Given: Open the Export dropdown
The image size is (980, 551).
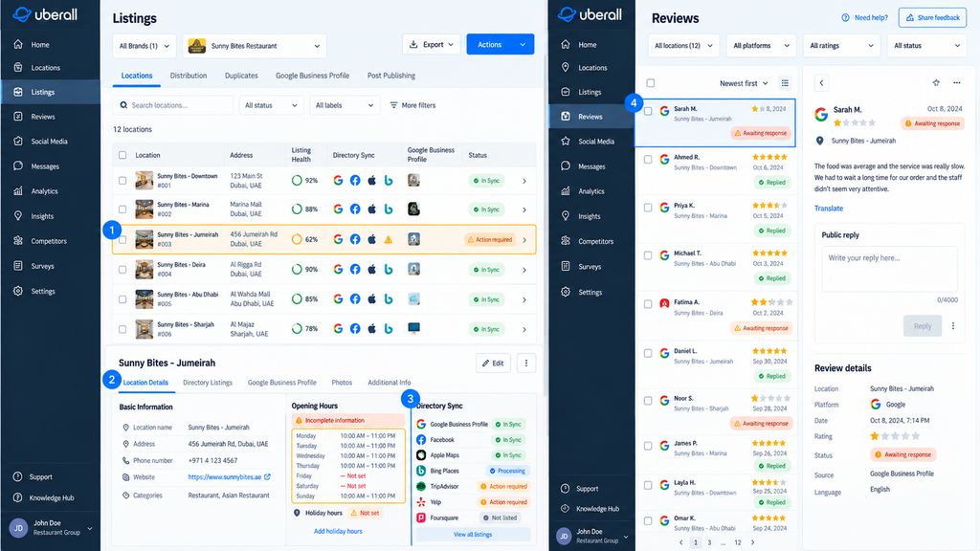Looking at the screenshot, I should (432, 44).
